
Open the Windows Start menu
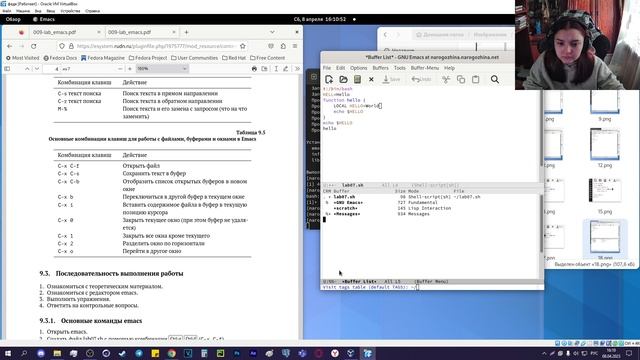(x=7, y=353)
